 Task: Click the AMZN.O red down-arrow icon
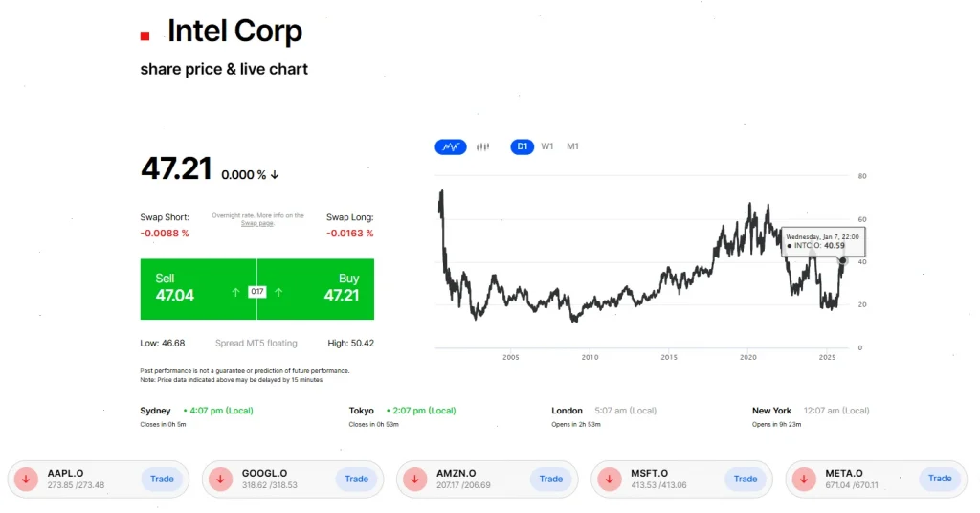tap(415, 479)
